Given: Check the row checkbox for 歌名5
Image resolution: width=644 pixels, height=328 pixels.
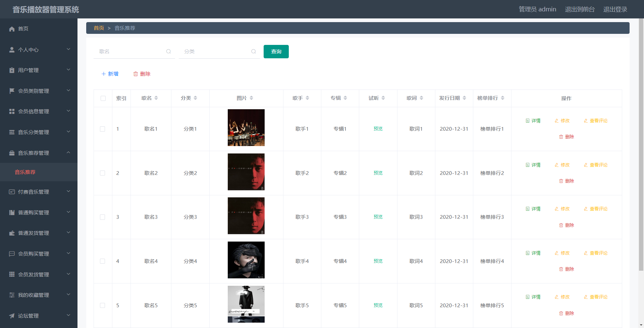Looking at the screenshot, I should coord(103,305).
